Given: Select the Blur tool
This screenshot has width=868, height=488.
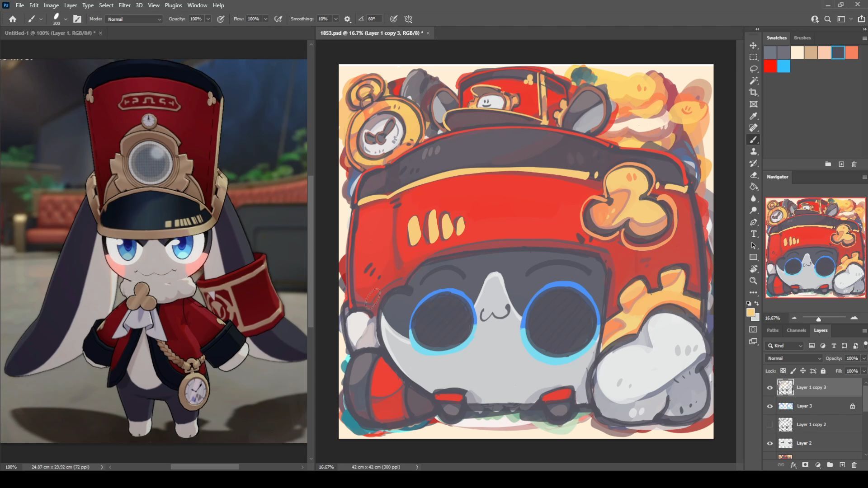Looking at the screenshot, I should click(753, 198).
